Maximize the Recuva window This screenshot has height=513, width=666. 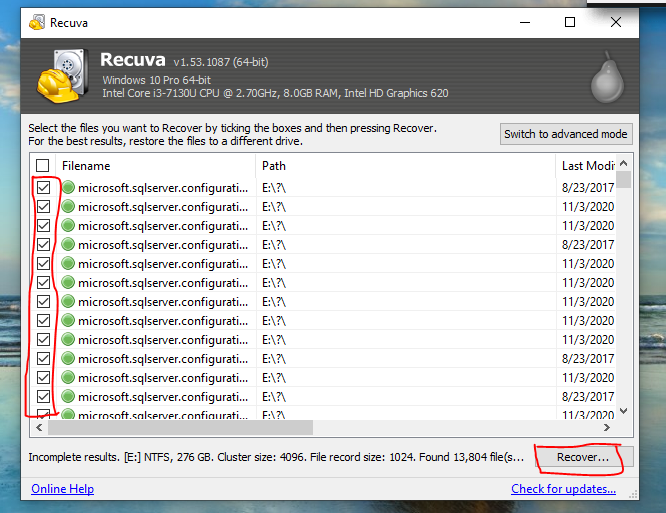(570, 22)
